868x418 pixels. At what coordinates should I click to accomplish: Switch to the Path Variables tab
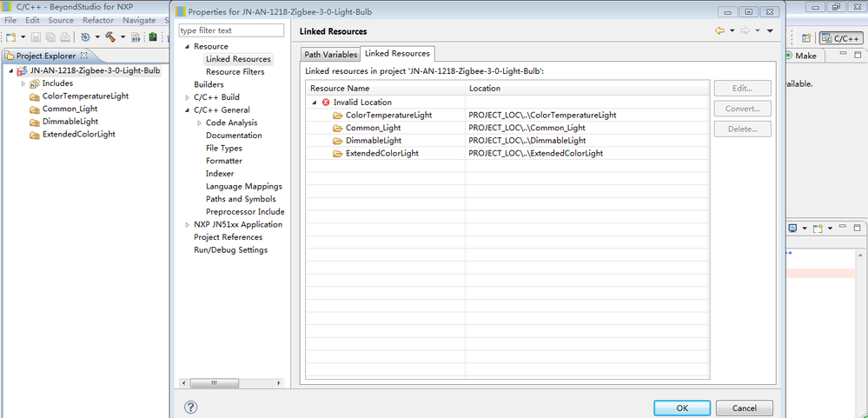330,55
